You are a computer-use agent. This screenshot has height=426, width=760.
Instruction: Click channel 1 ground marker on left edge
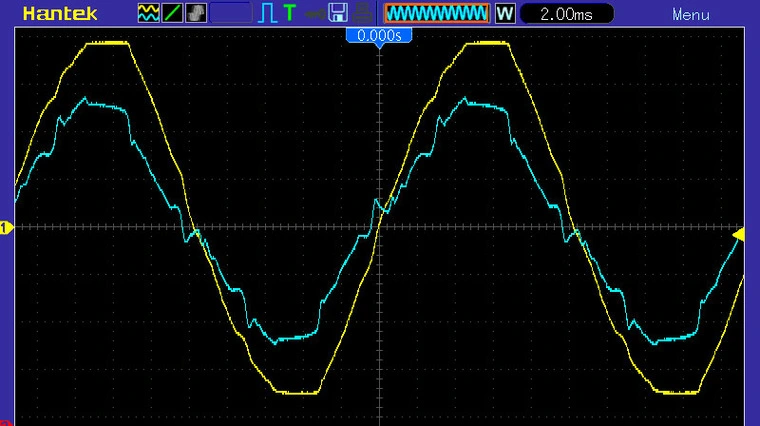coord(4,228)
